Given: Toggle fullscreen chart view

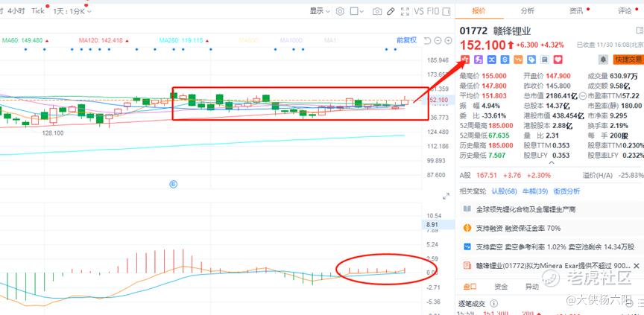Looking at the screenshot, I should (405, 11).
